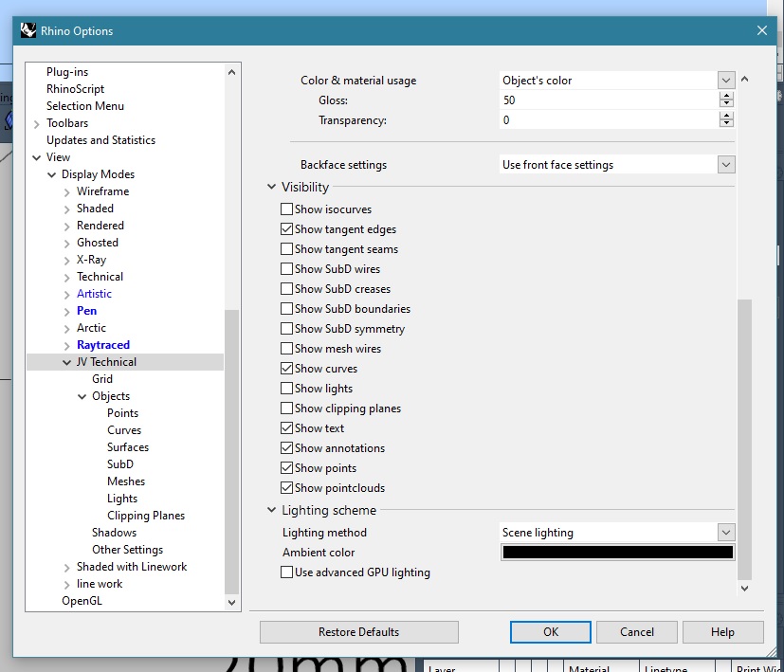The height and width of the screenshot is (672, 784).
Task: Expand the line work node
Action: click(66, 585)
